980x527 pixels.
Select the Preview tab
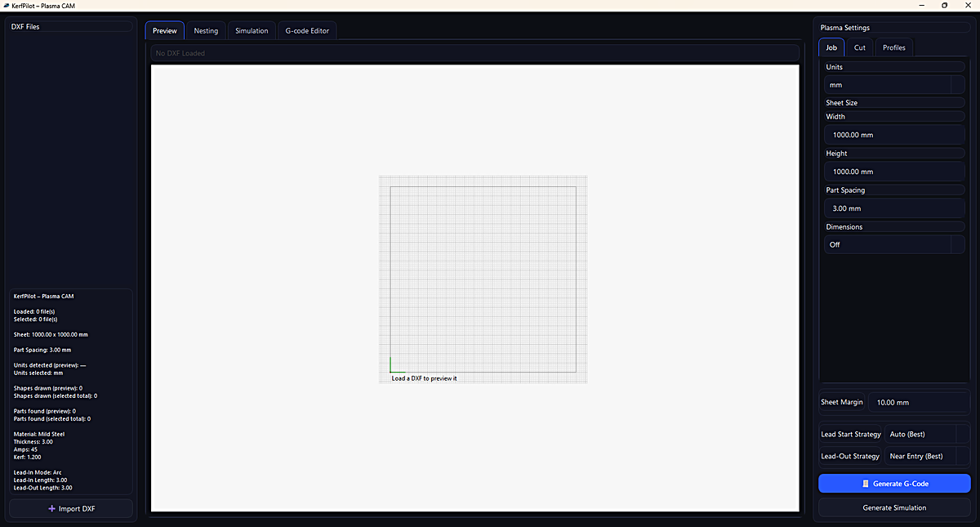[x=164, y=30]
